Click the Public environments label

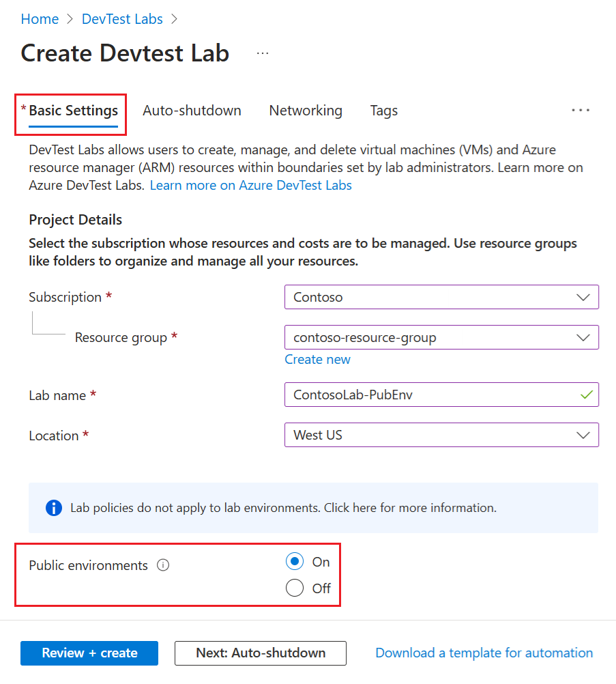[89, 565]
